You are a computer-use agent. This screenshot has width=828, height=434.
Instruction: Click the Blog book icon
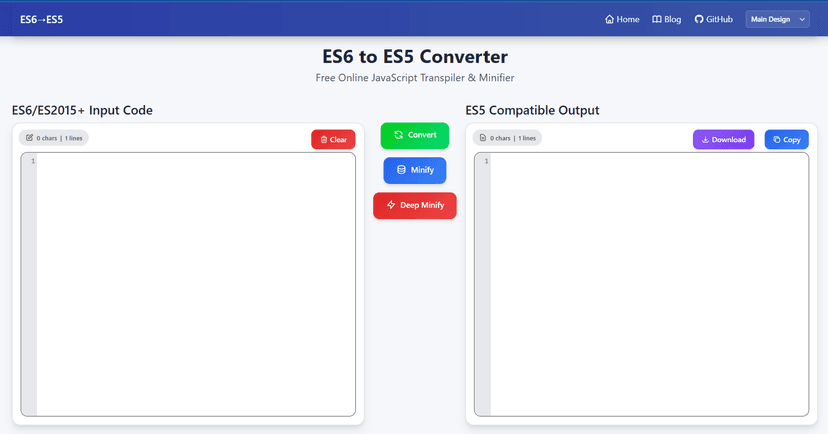657,20
